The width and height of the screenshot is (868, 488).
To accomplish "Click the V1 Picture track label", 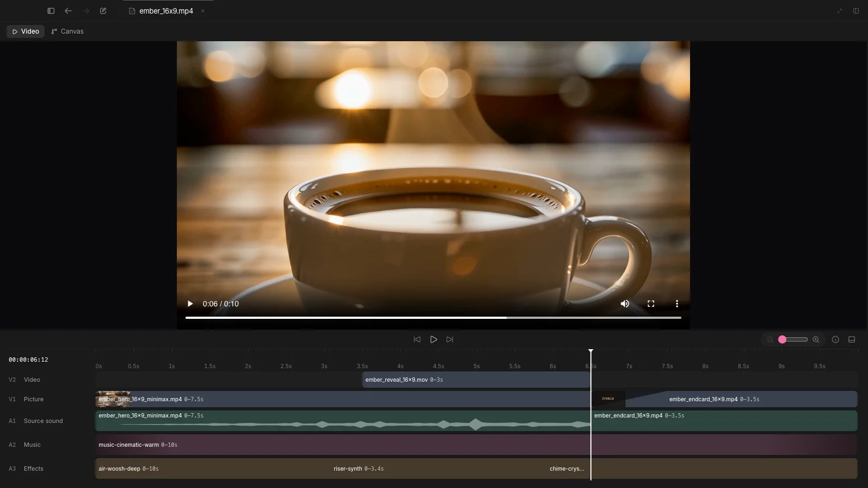I will point(26,399).
